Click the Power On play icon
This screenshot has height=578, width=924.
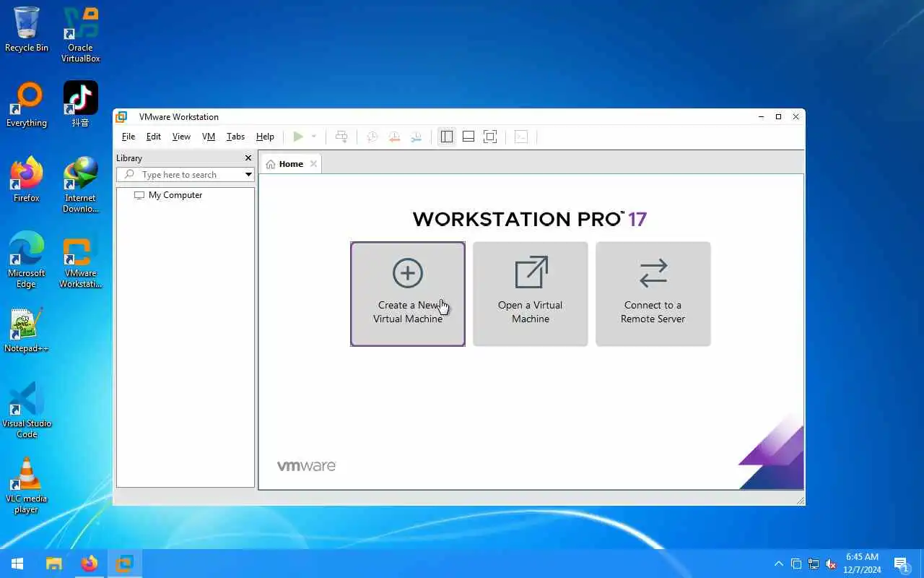click(298, 137)
